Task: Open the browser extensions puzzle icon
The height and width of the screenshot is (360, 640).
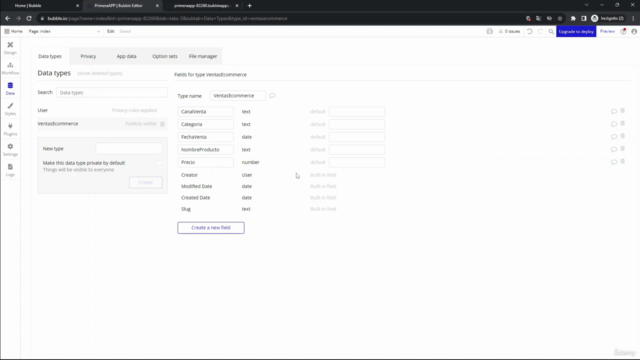Action: tap(573, 18)
